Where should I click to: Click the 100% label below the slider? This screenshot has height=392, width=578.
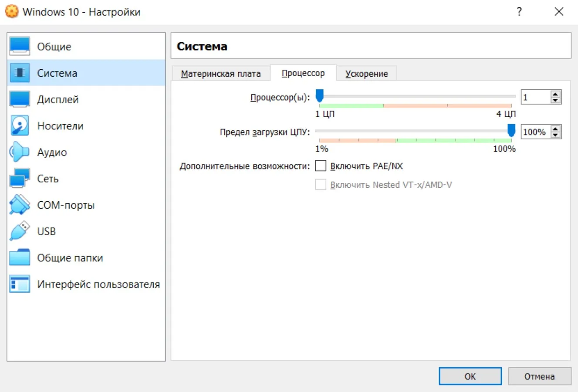pyautogui.click(x=504, y=149)
